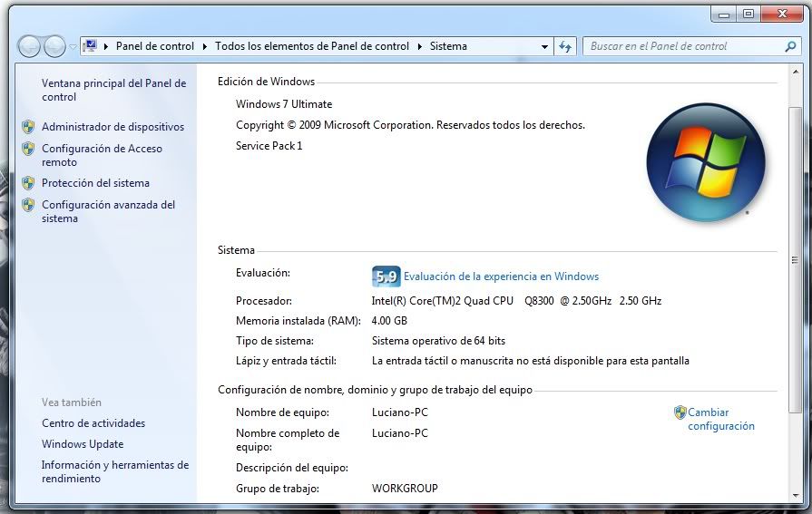Screen dimensions: 812x514
Task: Click shield icon beside Configuración avanzada del sistema
Action: click(28, 205)
